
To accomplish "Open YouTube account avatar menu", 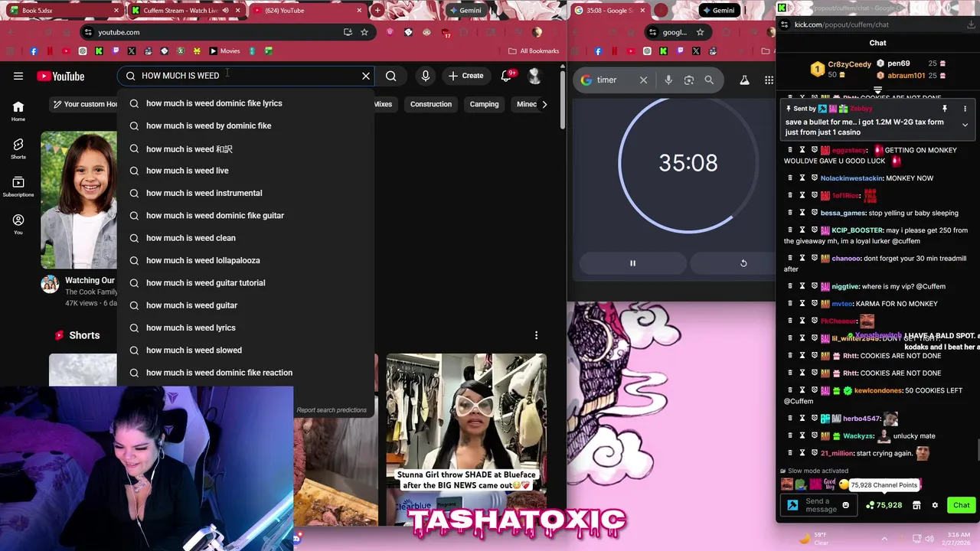I will coord(534,76).
